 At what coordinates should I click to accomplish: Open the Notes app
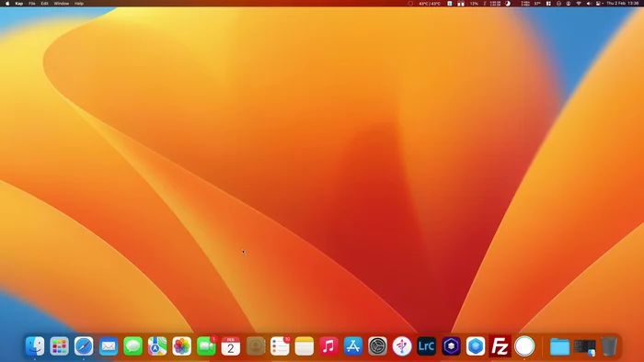[305, 346]
